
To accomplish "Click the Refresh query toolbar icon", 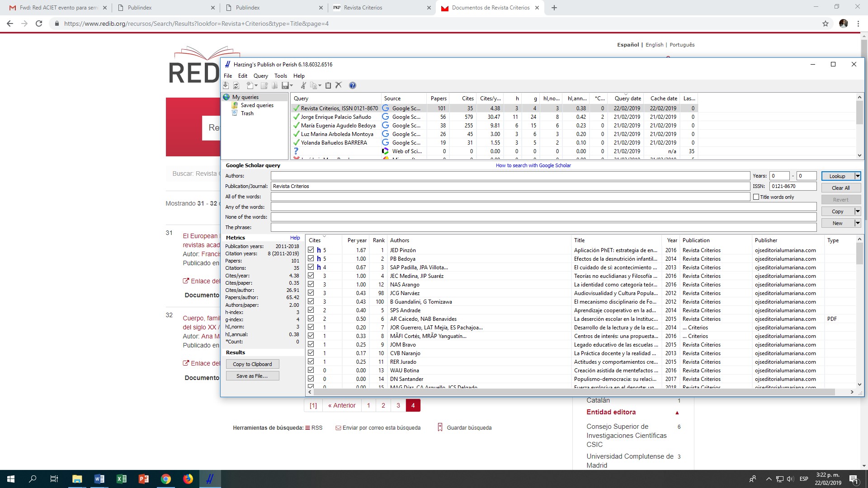I will coord(236,85).
